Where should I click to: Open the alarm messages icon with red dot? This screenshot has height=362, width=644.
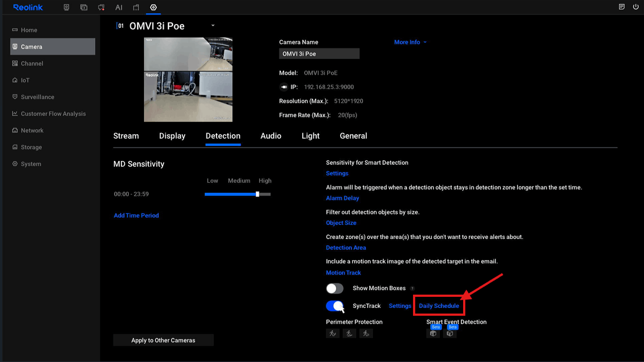click(101, 7)
